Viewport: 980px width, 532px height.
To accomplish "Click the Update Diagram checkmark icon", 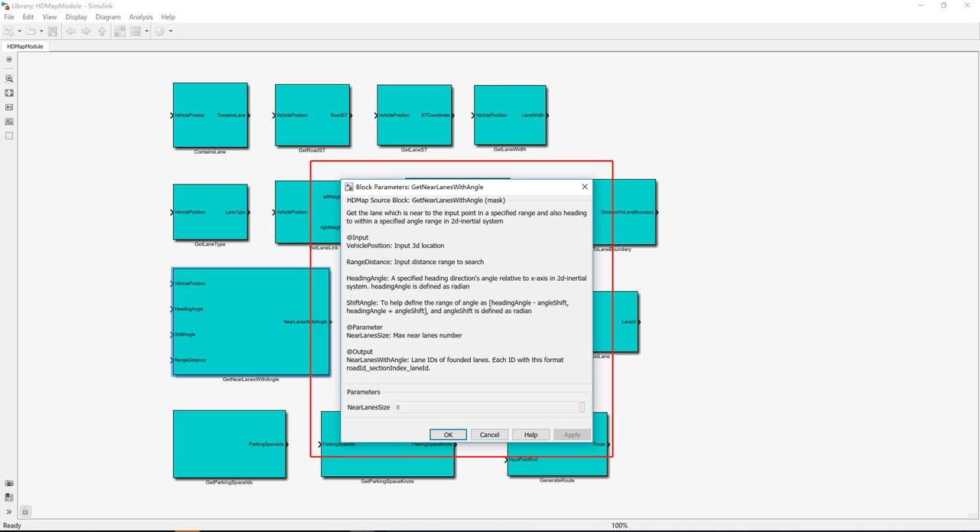I will pos(160,31).
